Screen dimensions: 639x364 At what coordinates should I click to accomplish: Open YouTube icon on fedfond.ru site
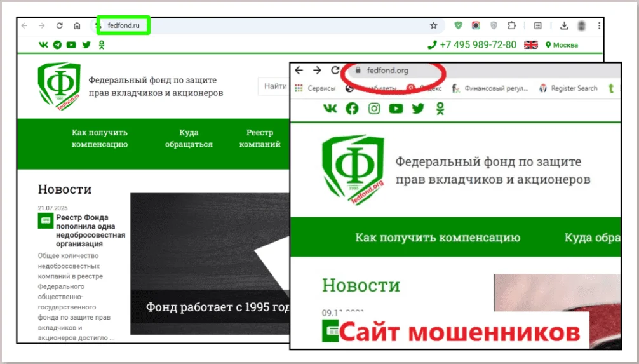click(71, 45)
